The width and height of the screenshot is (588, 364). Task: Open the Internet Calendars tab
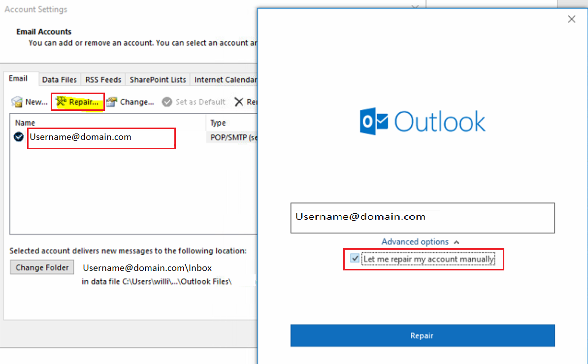[x=225, y=80]
